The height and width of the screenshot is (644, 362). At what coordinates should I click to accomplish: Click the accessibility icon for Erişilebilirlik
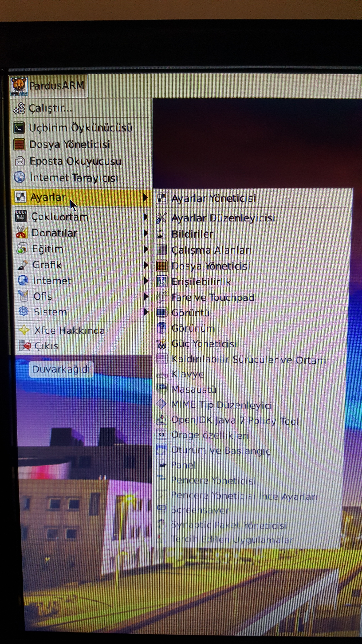[161, 282]
